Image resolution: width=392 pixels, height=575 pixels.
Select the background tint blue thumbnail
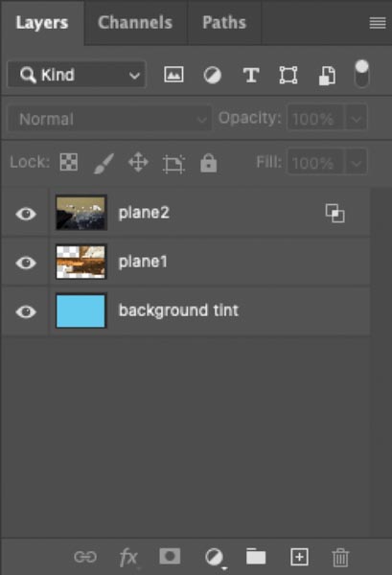pos(81,310)
